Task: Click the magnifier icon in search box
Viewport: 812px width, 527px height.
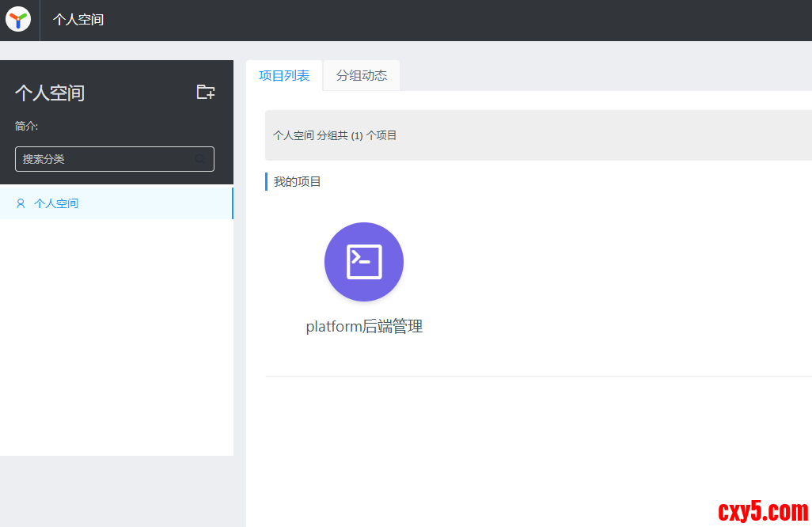Action: 200,159
